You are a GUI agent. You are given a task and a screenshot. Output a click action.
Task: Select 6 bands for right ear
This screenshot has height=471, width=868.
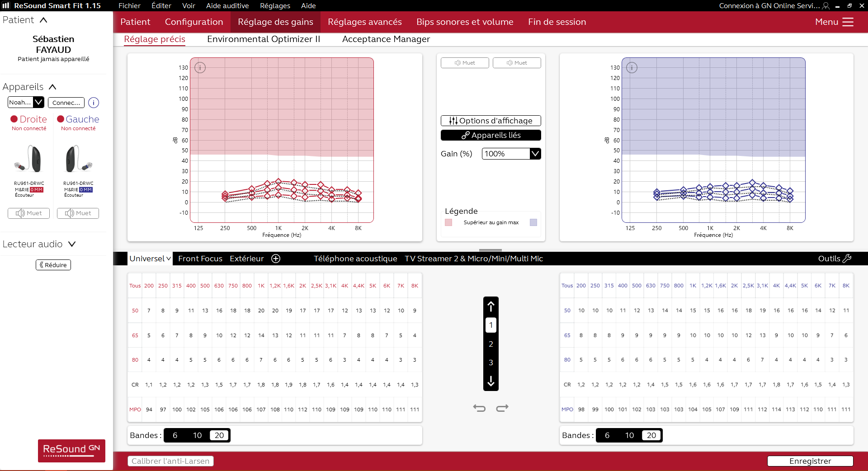tap(175, 435)
